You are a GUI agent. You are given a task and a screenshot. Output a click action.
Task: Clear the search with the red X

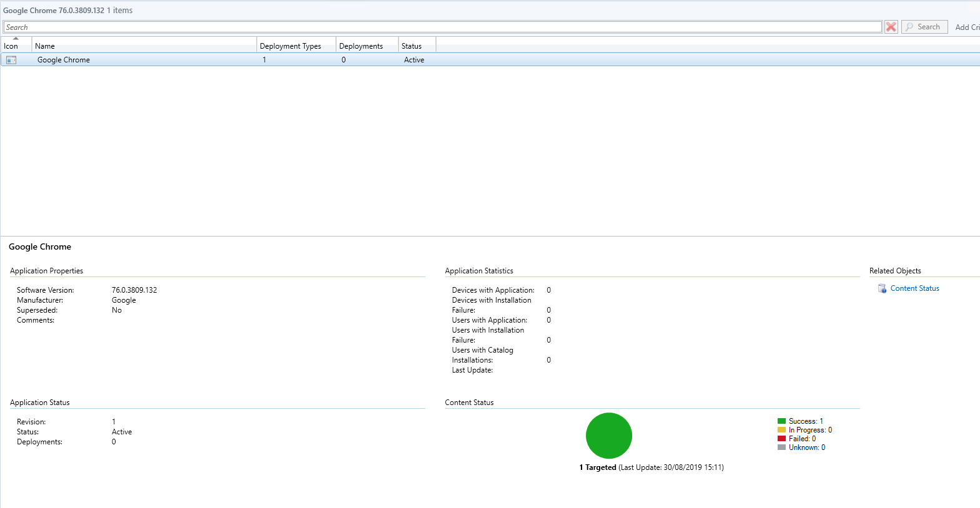[891, 27]
